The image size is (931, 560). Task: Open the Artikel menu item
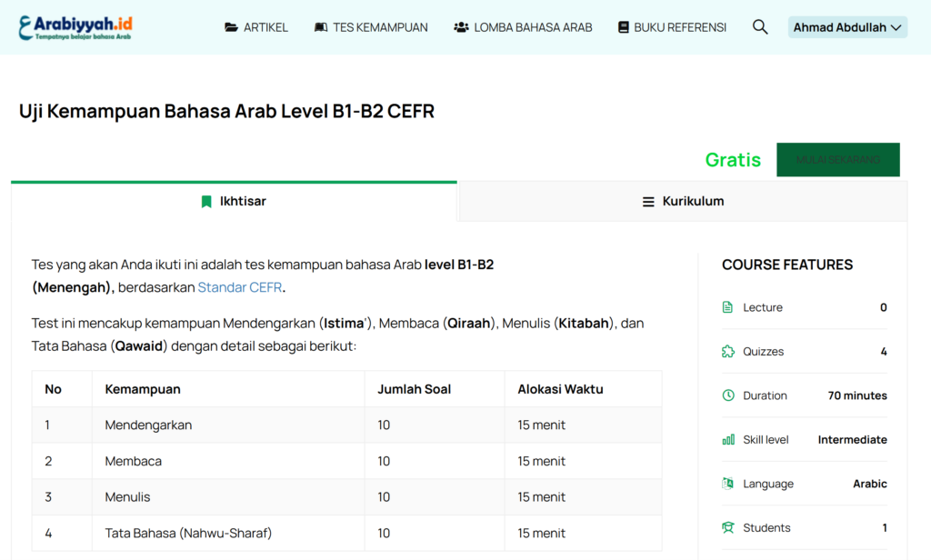coord(265,27)
